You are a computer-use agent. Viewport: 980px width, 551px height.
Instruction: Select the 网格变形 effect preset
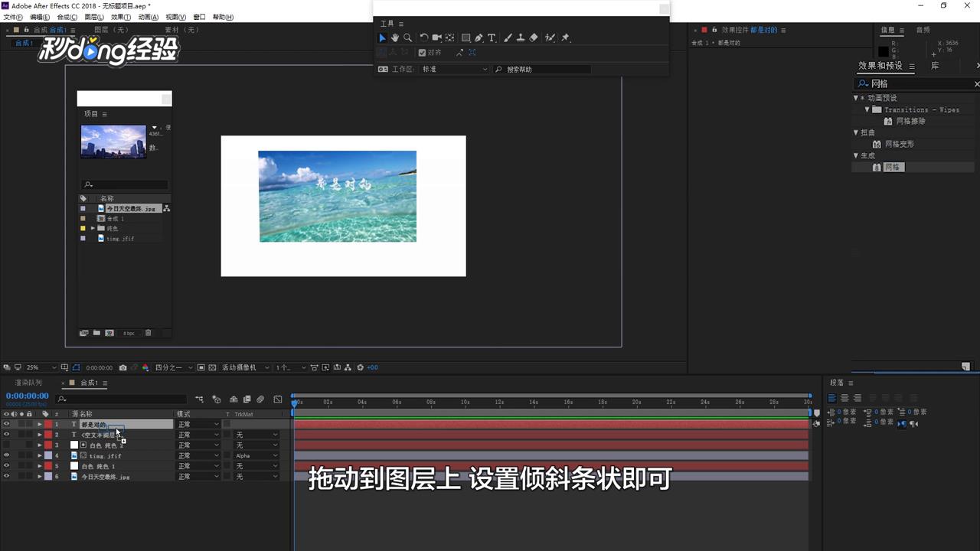(900, 144)
